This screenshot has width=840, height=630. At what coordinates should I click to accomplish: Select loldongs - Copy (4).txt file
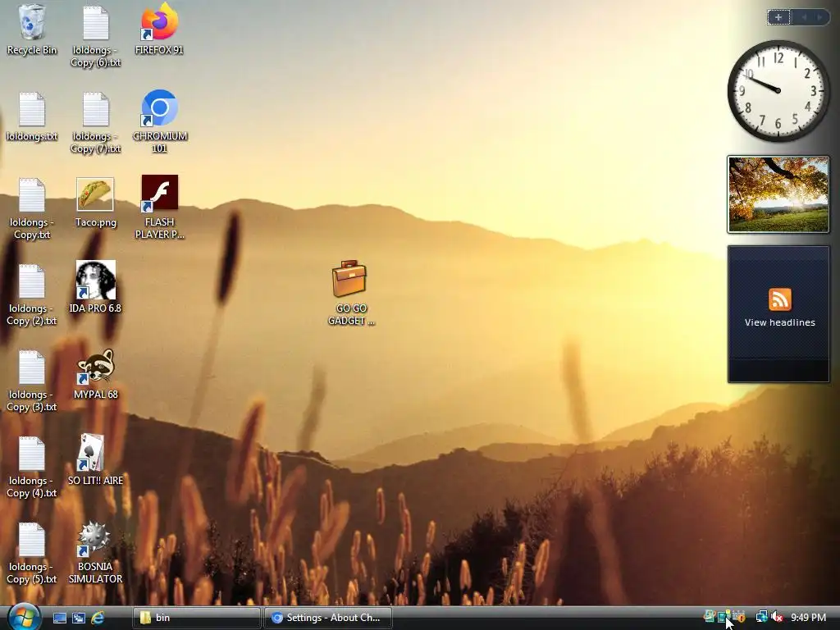tap(32, 467)
